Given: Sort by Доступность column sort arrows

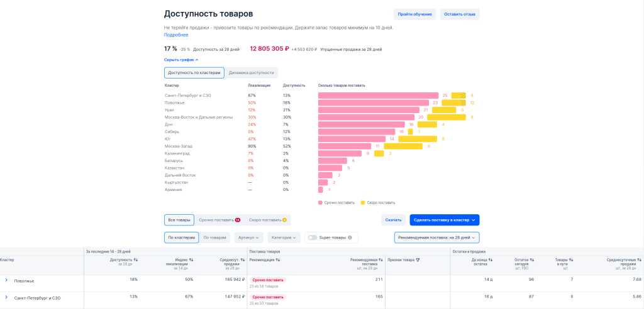Looking at the screenshot, I should [136, 260].
